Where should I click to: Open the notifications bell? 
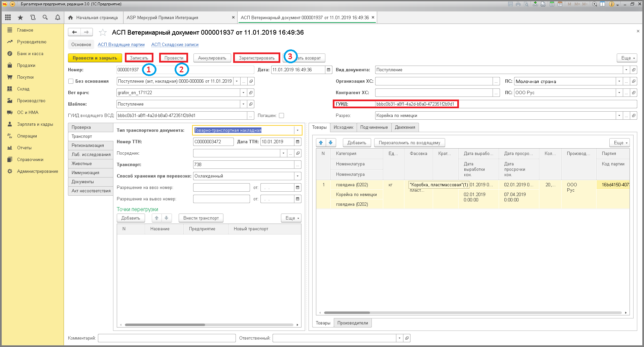click(x=58, y=17)
